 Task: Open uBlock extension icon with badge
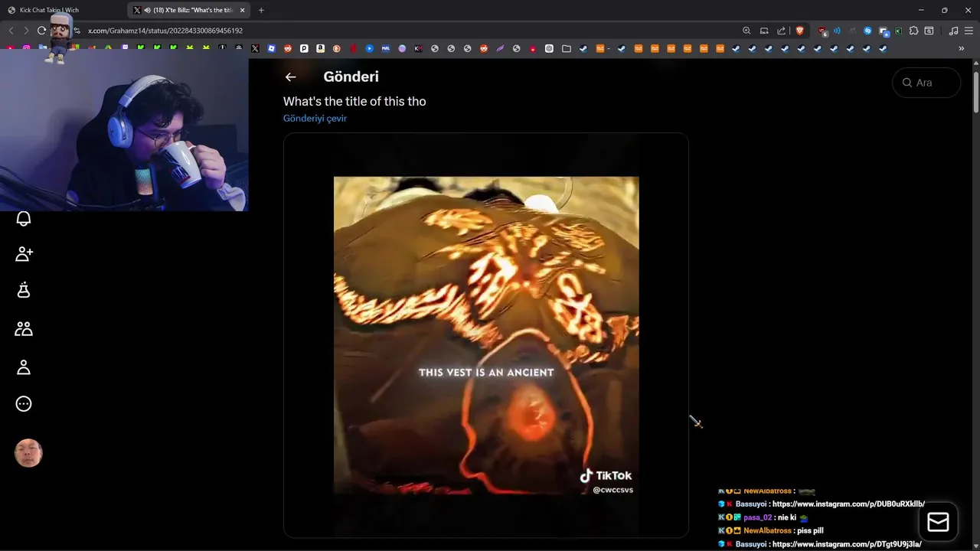coord(823,31)
